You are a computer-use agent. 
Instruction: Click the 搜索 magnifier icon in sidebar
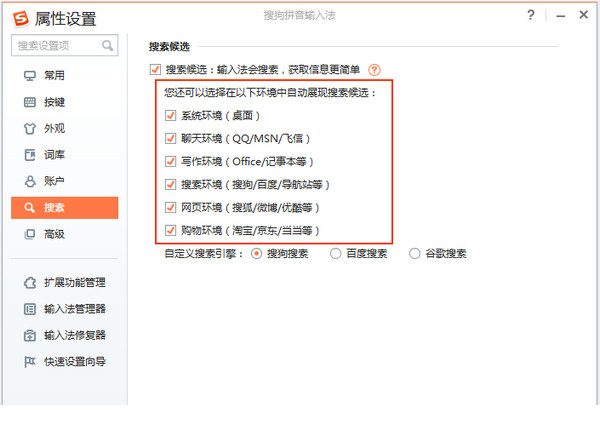click(x=30, y=208)
